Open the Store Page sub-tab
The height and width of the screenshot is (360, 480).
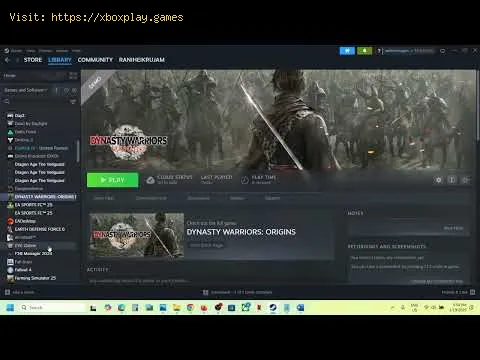pos(103,198)
